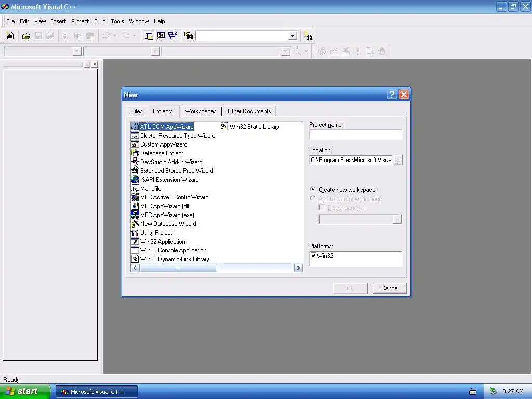Viewport: 532px width, 399px height.
Task: Select ISAPI Extension Wizard
Action: pos(165,179)
